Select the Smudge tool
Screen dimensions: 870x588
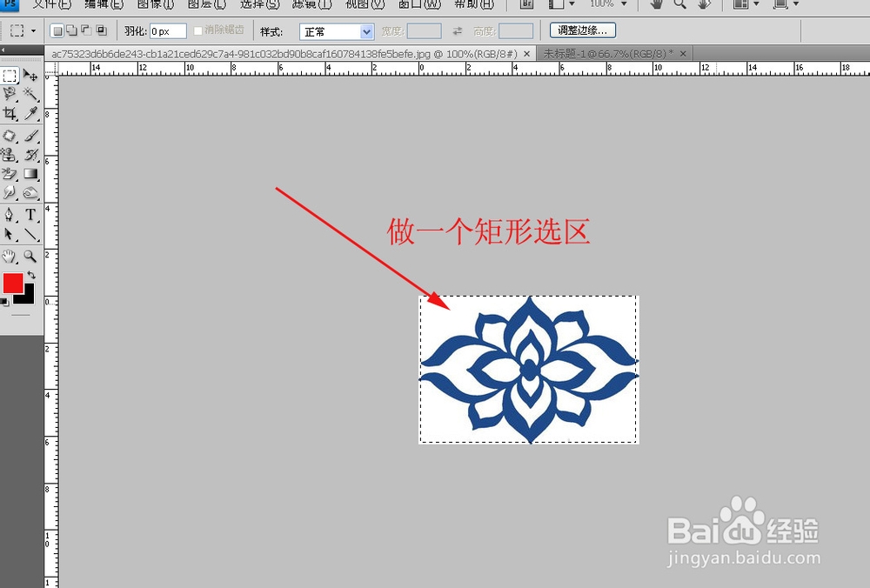point(10,192)
